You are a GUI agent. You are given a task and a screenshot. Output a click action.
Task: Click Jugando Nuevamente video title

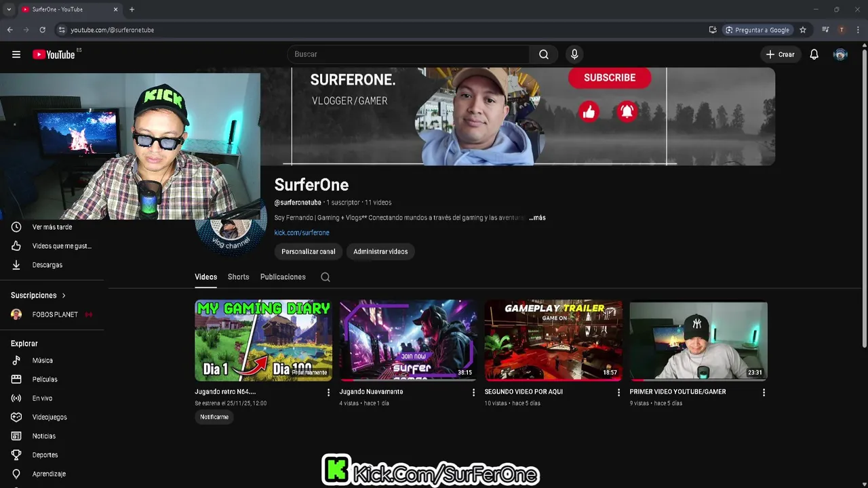(371, 392)
